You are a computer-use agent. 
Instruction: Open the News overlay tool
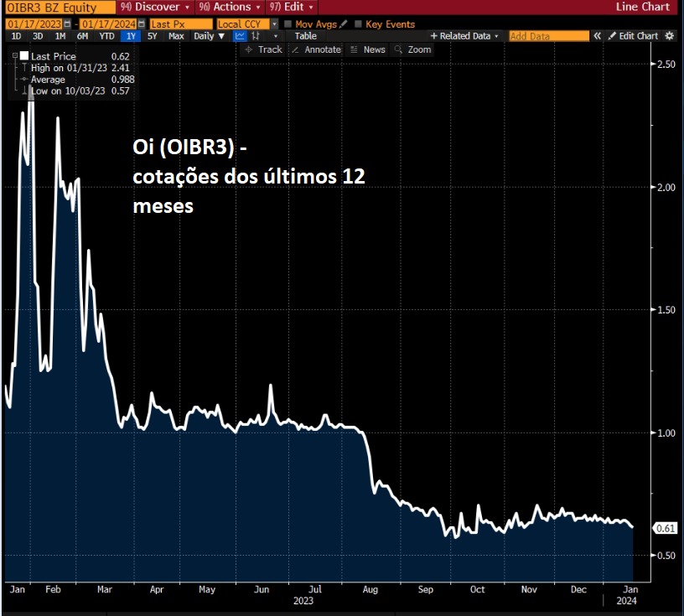tap(368, 49)
